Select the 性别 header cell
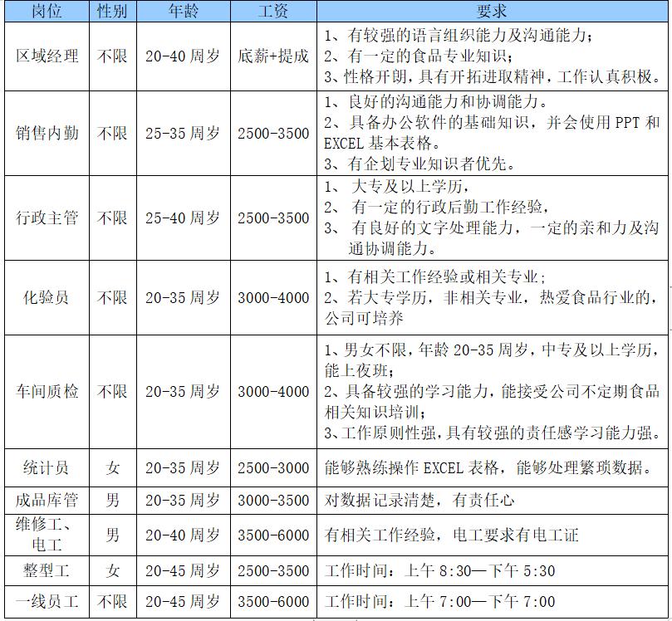672x621 pixels. [x=113, y=11]
